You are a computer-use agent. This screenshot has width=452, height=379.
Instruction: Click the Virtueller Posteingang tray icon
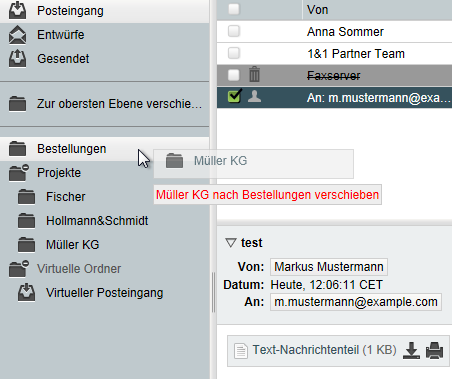point(26,292)
